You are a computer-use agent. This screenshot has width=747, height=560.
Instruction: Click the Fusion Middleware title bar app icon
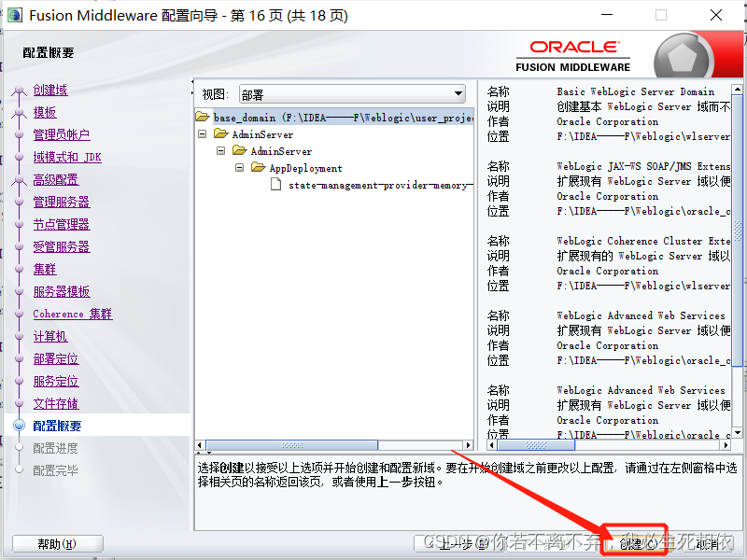(14, 15)
